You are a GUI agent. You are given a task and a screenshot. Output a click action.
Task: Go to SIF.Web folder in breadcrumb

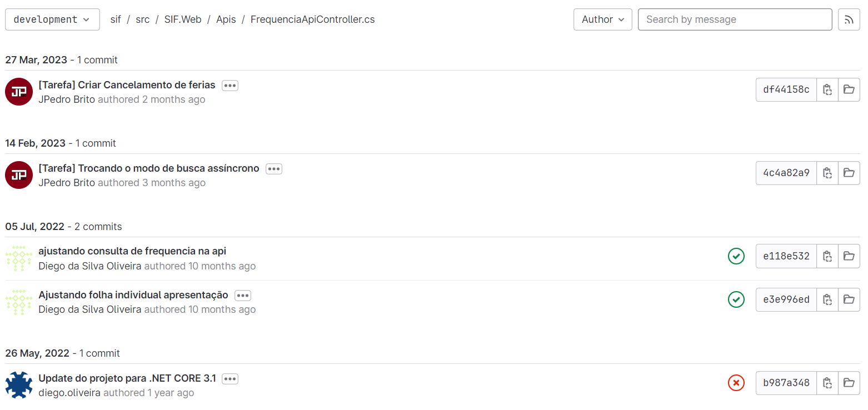tap(183, 19)
